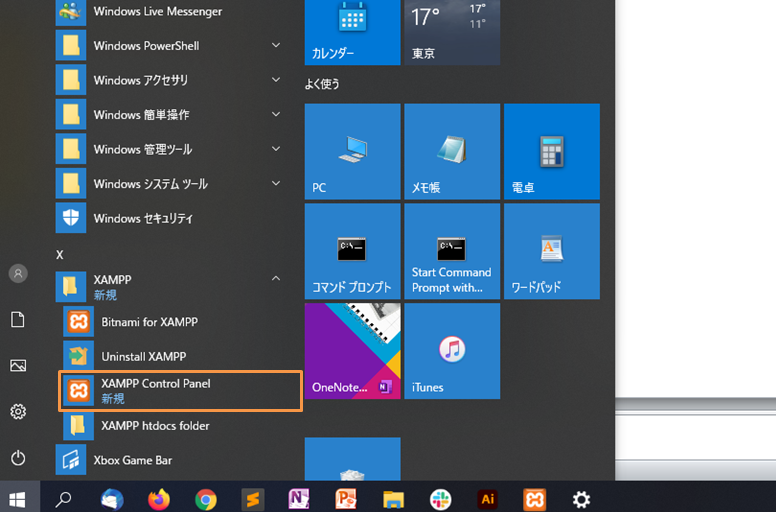Image resolution: width=776 pixels, height=512 pixels.
Task: Open Pictures from start sidebar
Action: tap(18, 366)
